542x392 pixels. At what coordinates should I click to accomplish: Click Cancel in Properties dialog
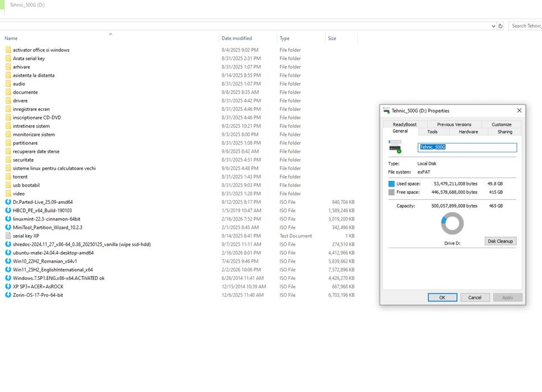pos(475,297)
